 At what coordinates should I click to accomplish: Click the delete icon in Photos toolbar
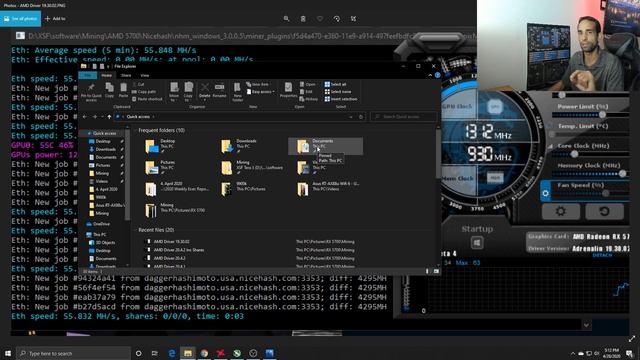303,19
